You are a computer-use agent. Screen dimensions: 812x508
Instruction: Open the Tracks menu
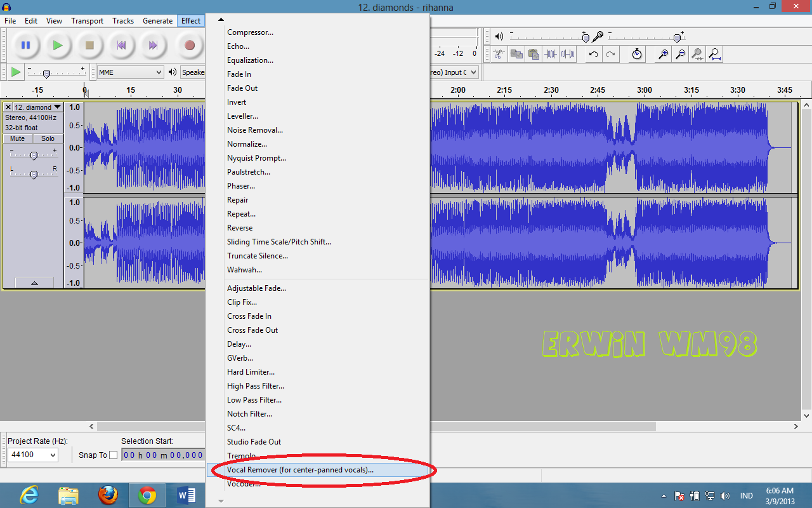point(123,21)
